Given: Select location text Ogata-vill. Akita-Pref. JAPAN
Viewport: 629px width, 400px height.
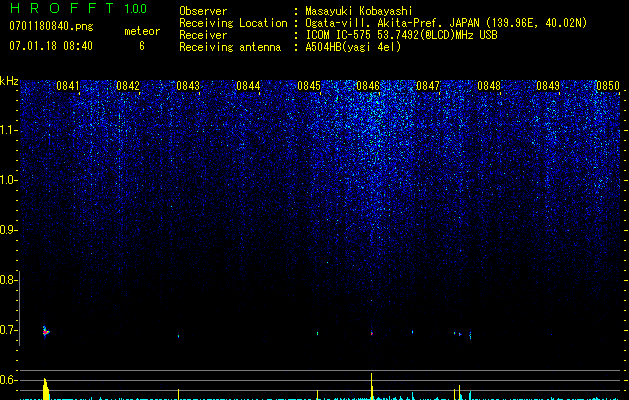Looking at the screenshot, I should click(x=393, y=23).
